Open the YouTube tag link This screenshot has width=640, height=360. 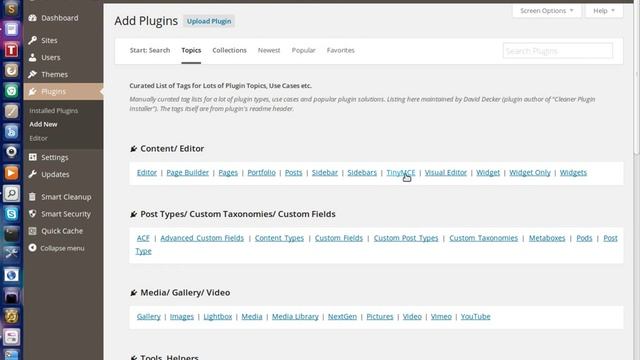pyautogui.click(x=476, y=316)
